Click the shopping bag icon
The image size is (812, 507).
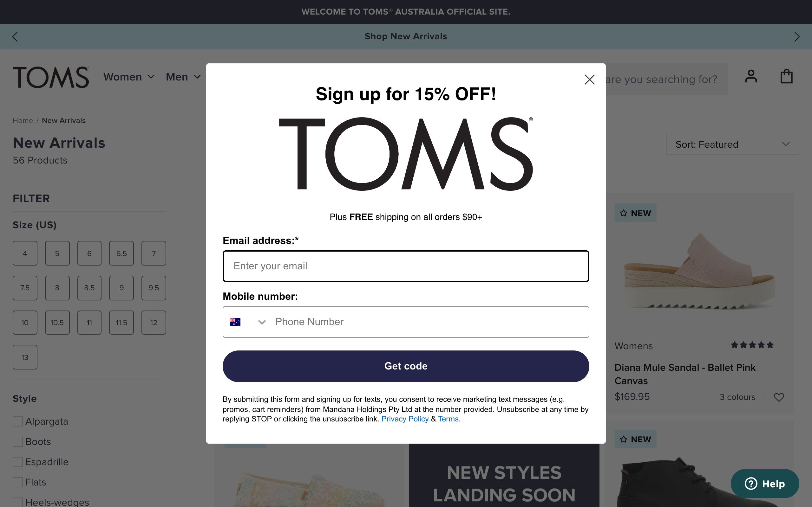point(786,76)
